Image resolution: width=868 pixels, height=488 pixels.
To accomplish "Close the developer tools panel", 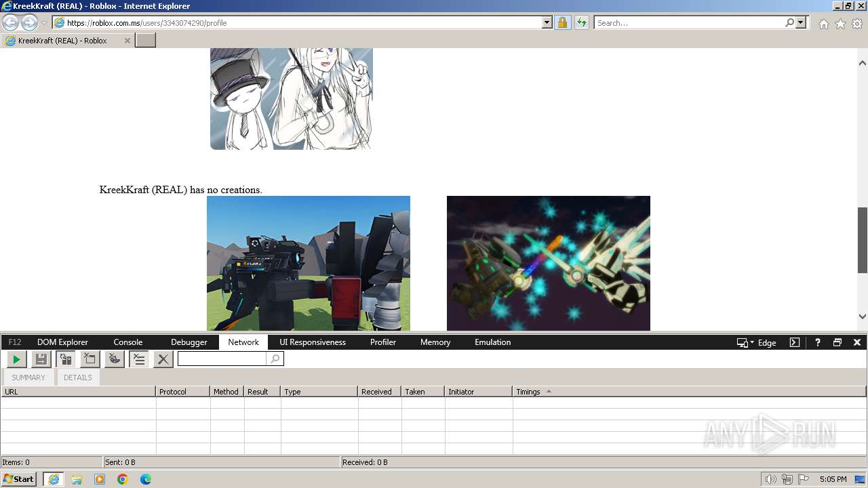I will pyautogui.click(x=857, y=342).
